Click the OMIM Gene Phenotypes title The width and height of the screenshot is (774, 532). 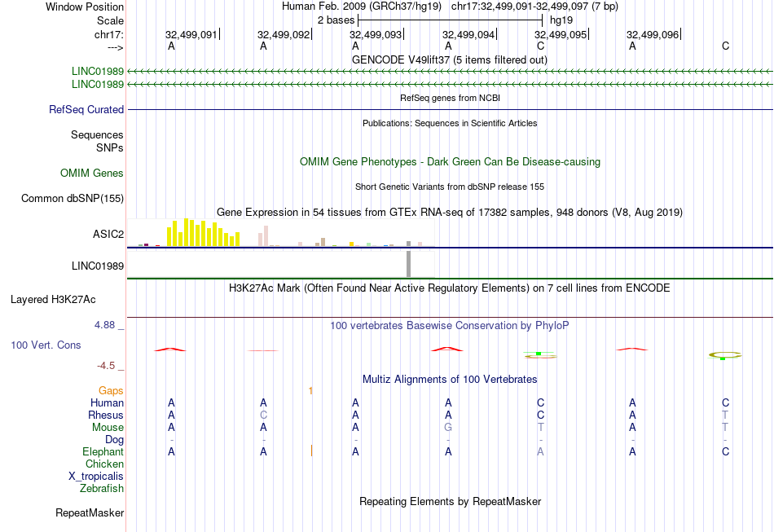450,162
